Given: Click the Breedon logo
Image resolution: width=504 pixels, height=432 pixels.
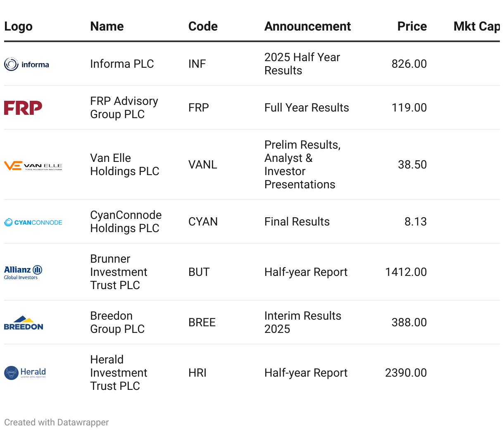Looking at the screenshot, I should (x=24, y=323).
